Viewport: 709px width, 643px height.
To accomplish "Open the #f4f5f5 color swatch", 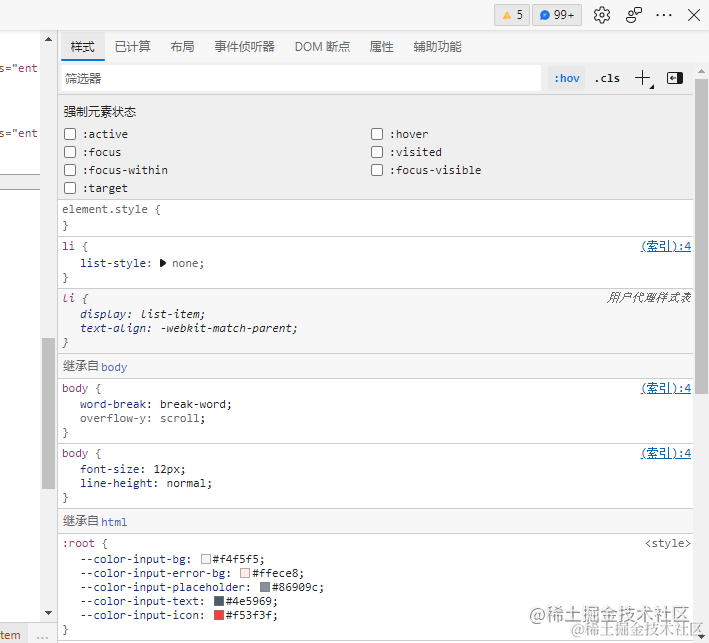I will click(206, 559).
